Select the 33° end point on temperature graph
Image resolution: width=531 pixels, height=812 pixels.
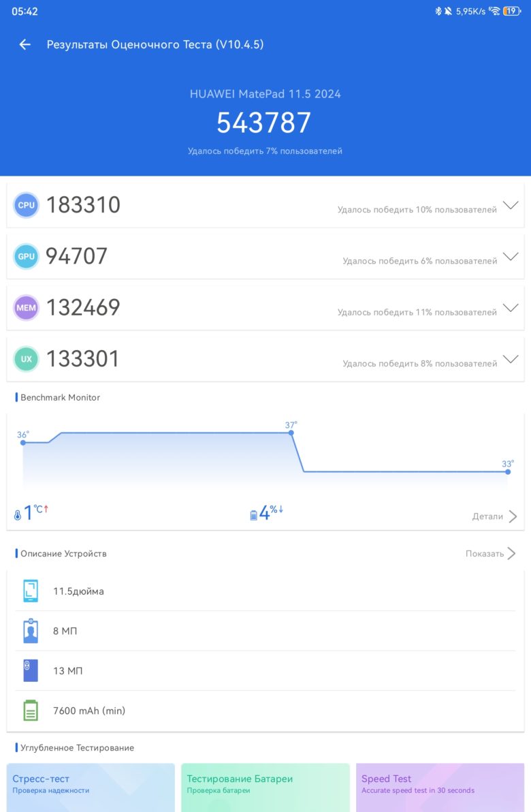coord(508,472)
